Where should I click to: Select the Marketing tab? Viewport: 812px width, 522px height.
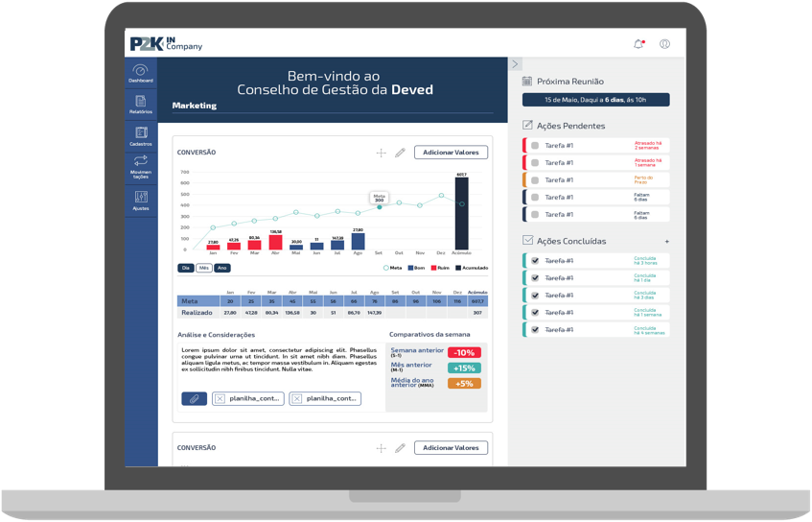pos(195,106)
